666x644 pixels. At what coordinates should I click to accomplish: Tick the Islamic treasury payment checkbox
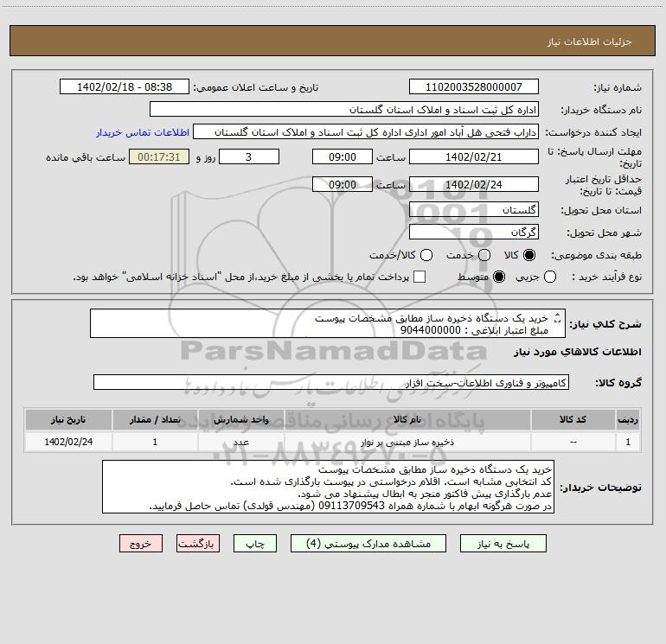tap(419, 277)
